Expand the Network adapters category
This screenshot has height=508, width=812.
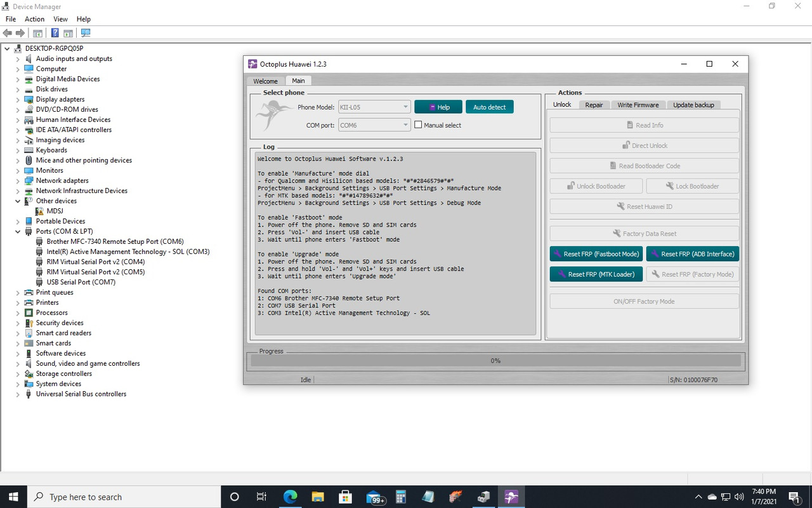point(18,180)
